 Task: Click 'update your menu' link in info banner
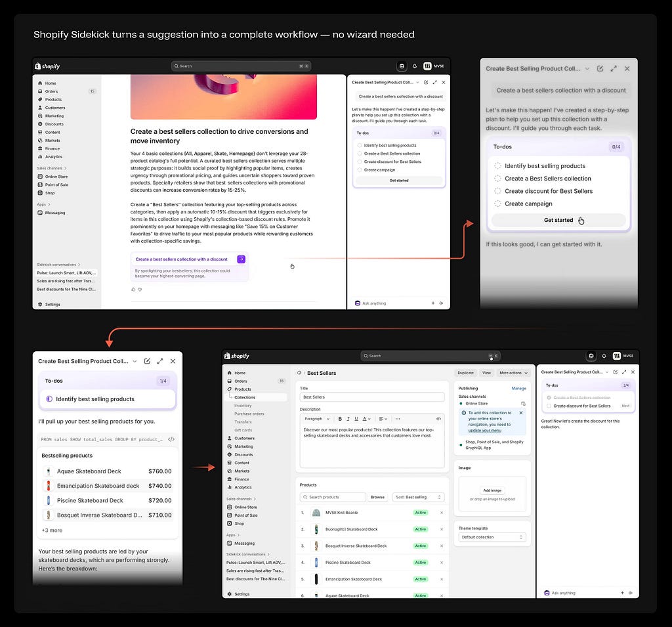(x=485, y=430)
